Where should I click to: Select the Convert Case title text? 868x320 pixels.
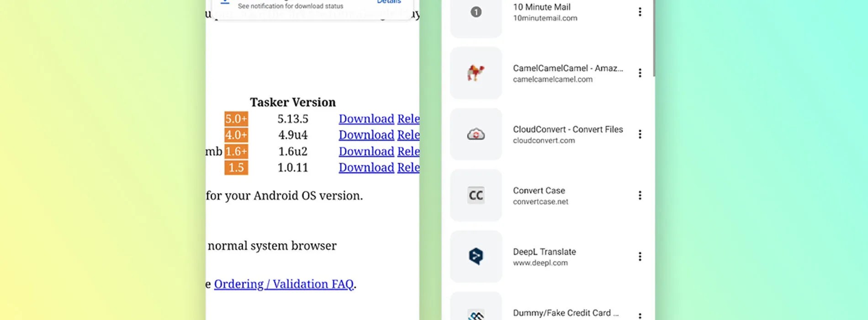tap(539, 191)
